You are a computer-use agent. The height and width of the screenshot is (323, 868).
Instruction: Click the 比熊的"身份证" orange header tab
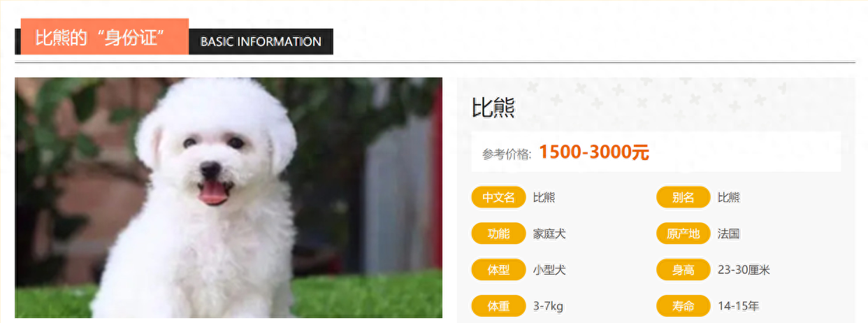105,37
